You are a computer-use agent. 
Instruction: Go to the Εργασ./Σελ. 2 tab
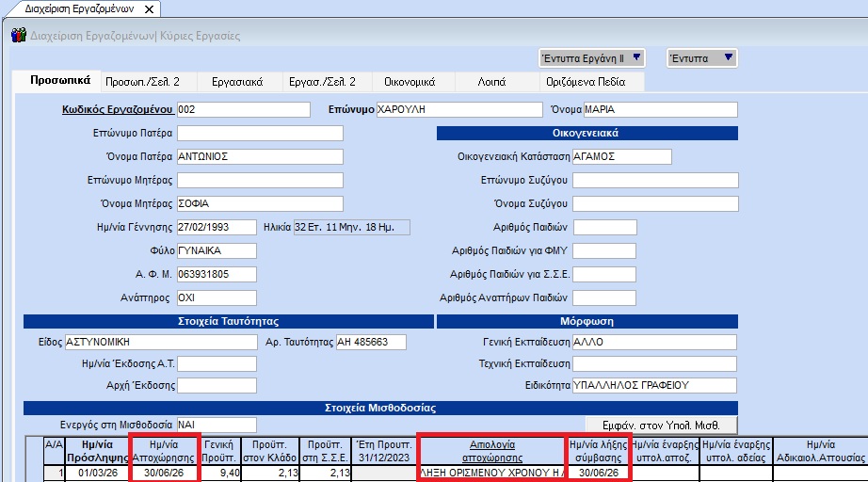[x=322, y=82]
